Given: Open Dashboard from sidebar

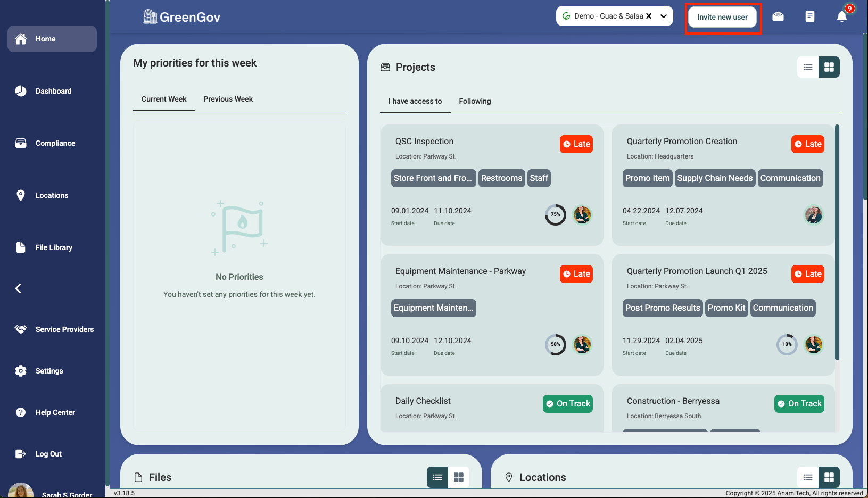Looking at the screenshot, I should point(52,91).
